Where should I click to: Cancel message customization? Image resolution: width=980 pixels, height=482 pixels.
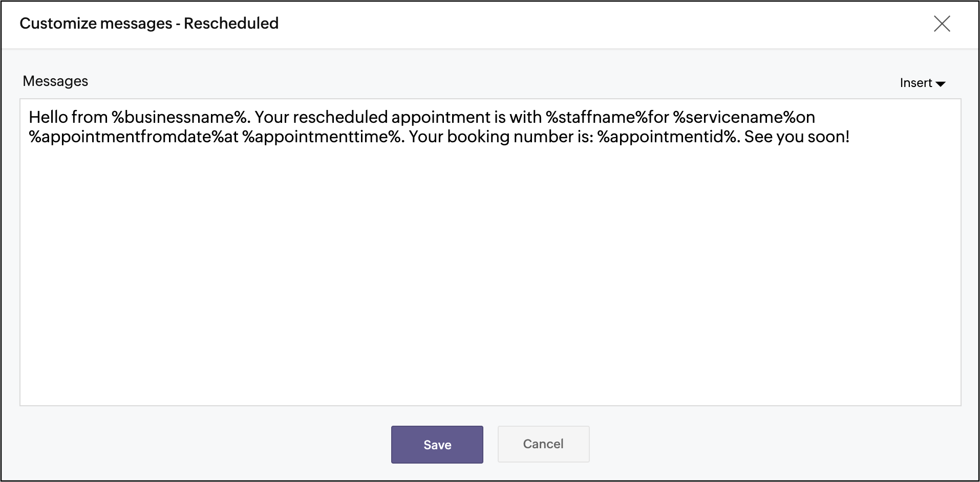point(543,444)
